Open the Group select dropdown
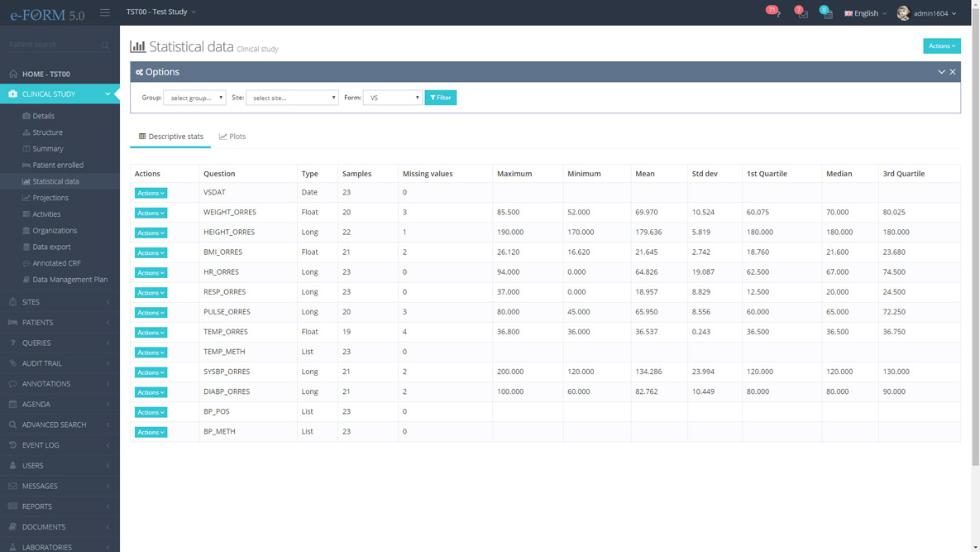This screenshot has height=552, width=980. point(195,98)
